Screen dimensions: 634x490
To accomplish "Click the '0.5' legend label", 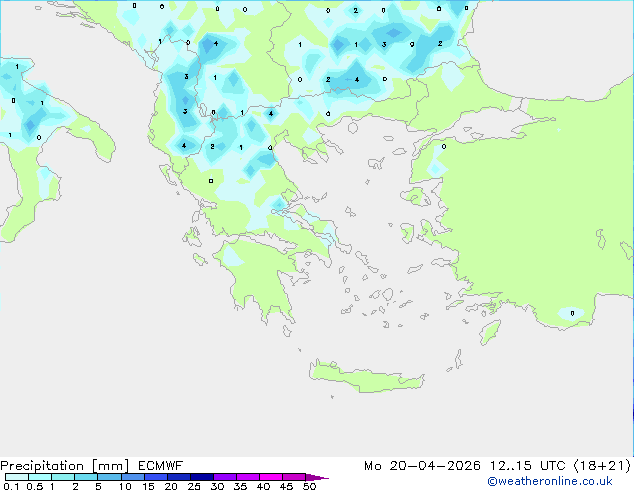I will pos(34,486).
